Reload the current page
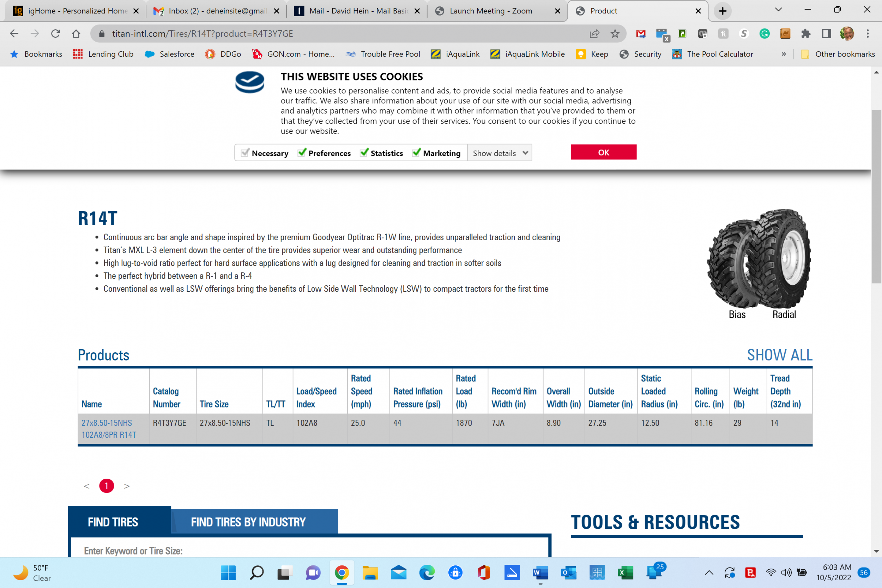Screen dimensions: 882x588 click(55, 34)
